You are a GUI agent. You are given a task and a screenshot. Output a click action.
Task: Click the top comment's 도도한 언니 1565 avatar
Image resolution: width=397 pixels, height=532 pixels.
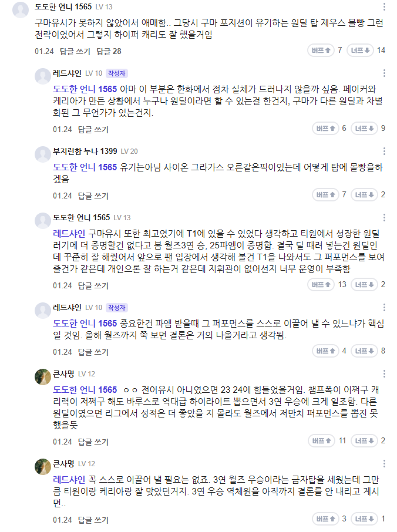click(21, 11)
